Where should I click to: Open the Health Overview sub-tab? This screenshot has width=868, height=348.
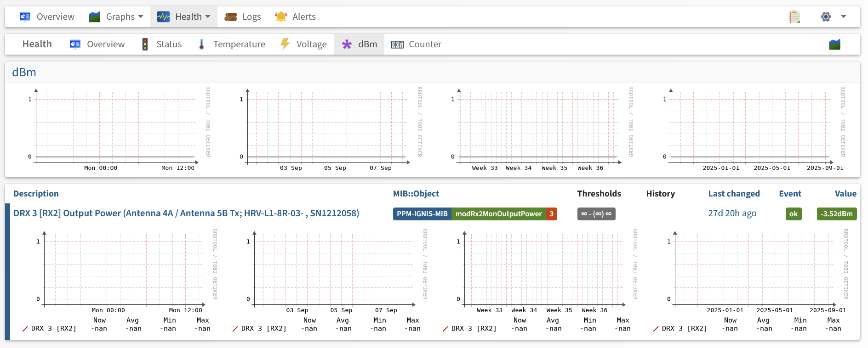(97, 45)
